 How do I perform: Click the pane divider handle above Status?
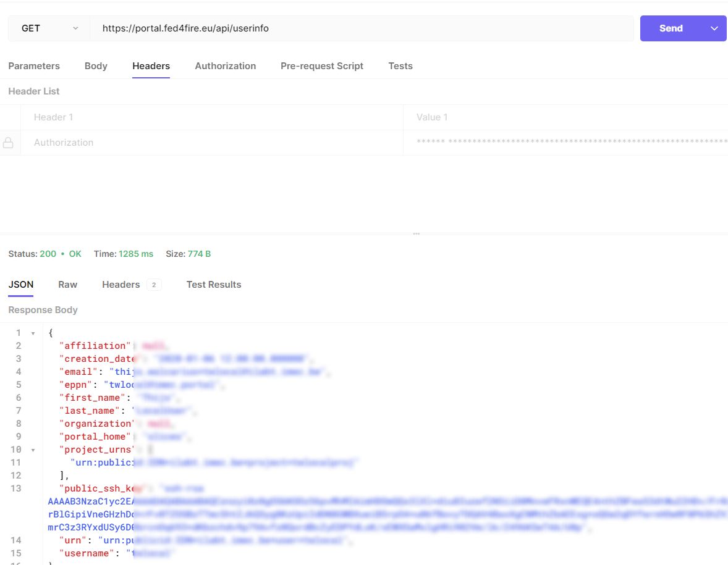416,234
